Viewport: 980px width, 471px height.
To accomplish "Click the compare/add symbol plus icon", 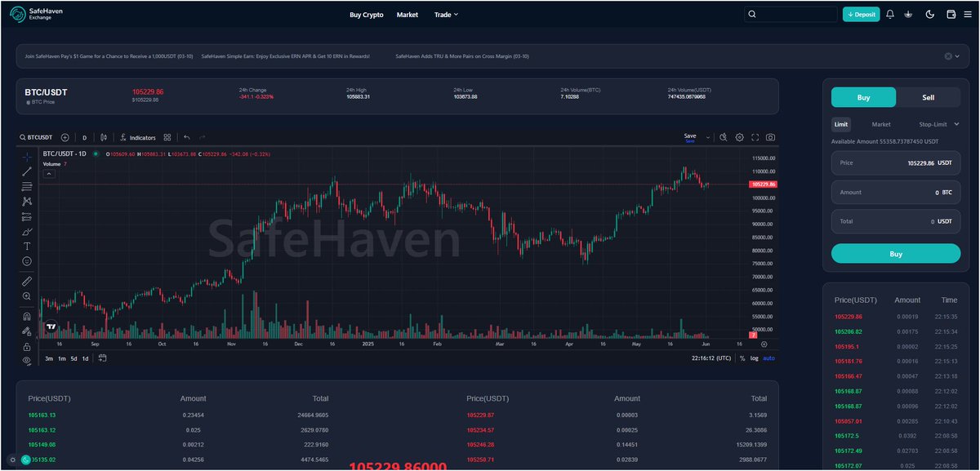I will tap(65, 137).
